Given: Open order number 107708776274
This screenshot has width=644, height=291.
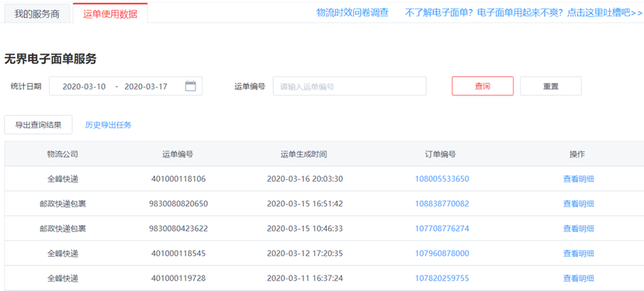Looking at the screenshot, I should click(442, 228).
